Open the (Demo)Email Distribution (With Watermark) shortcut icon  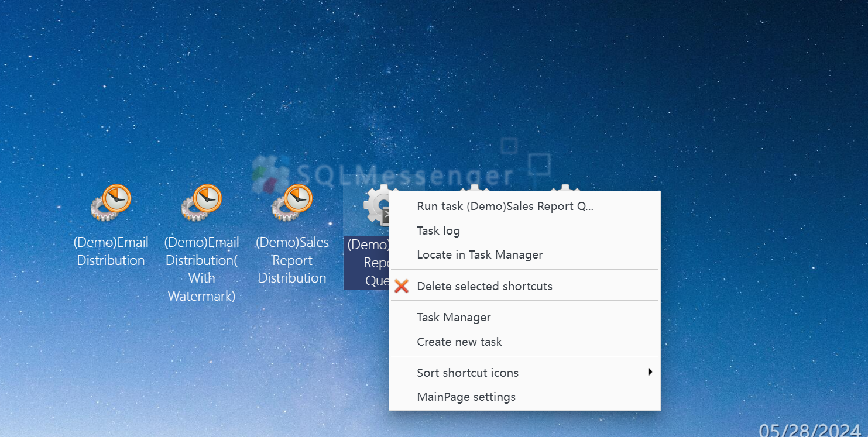coord(201,202)
